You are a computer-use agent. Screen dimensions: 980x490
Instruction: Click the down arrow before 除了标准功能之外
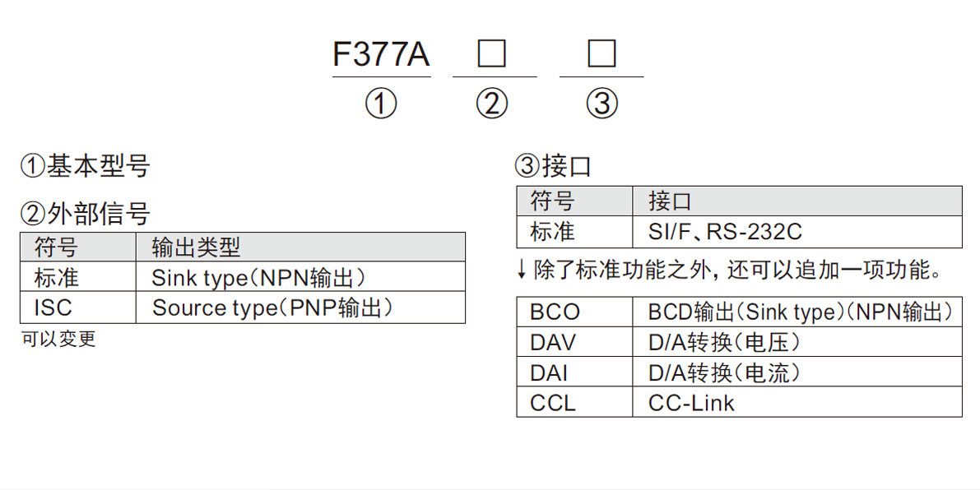click(x=521, y=270)
